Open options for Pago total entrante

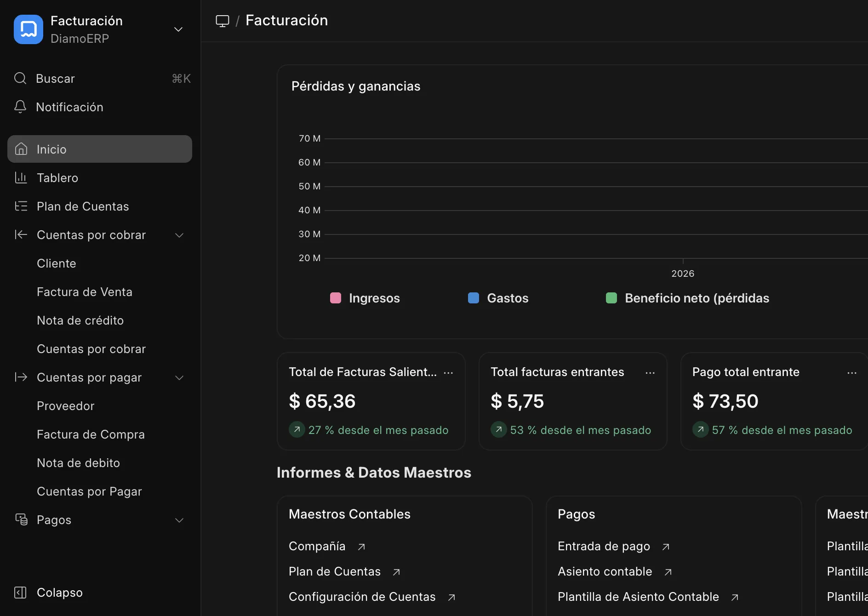(852, 373)
